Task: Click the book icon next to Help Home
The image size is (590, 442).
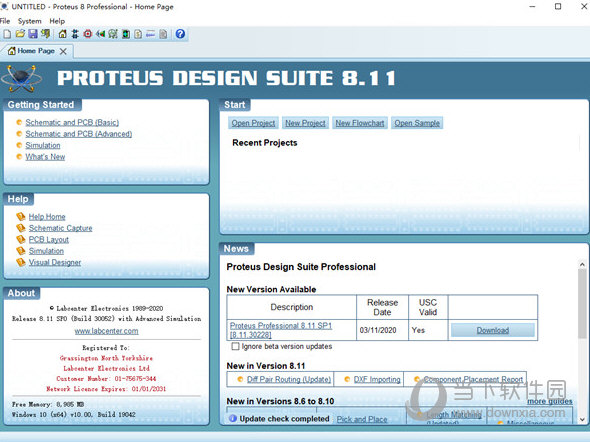Action: click(x=21, y=217)
